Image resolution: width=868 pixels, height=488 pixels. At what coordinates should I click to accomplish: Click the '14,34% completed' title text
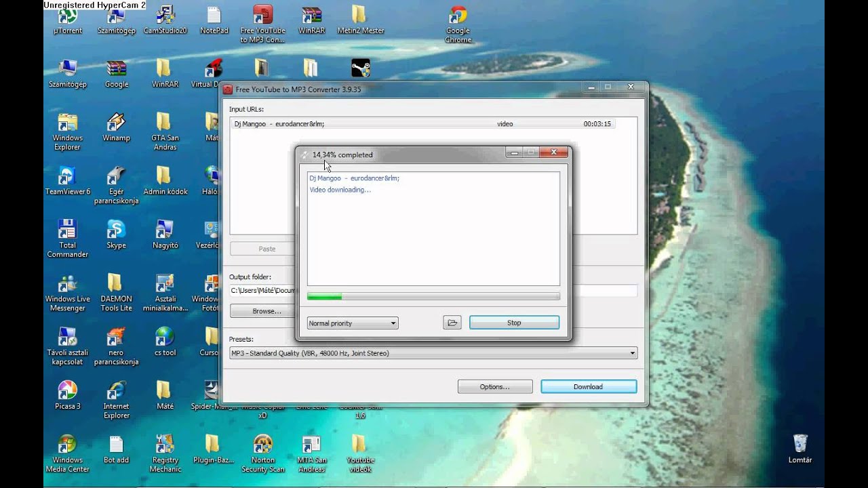click(x=342, y=155)
